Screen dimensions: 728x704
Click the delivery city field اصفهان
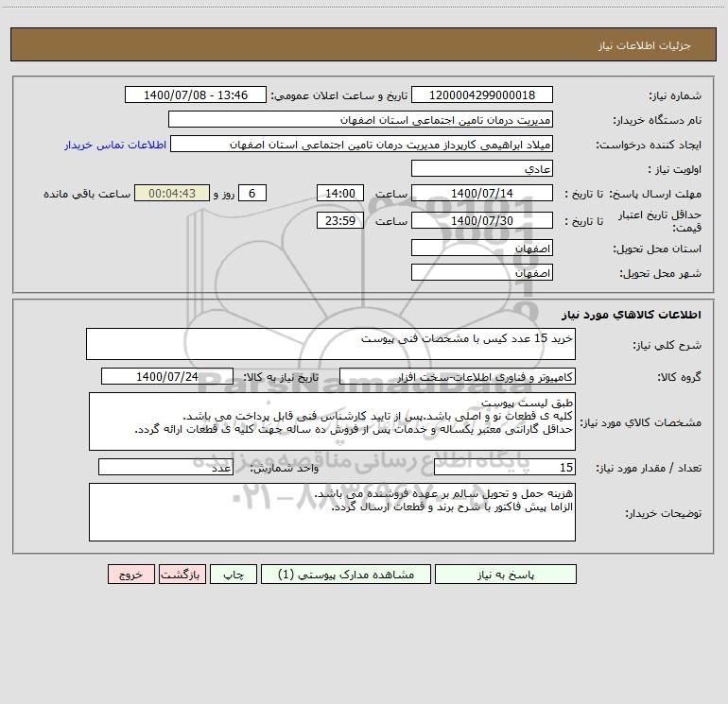click(482, 272)
